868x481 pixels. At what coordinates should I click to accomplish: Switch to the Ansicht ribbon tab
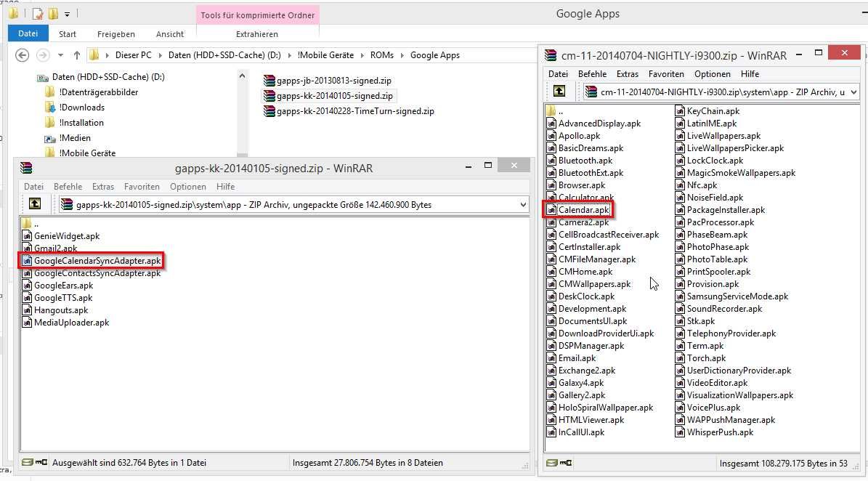click(x=169, y=33)
